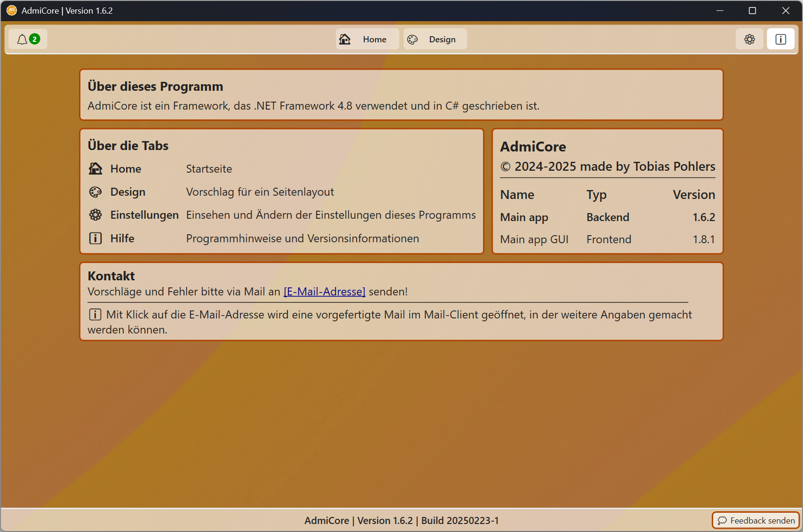Click the info icon beside Hilfe
This screenshot has width=803, height=532.
pyautogui.click(x=95, y=238)
